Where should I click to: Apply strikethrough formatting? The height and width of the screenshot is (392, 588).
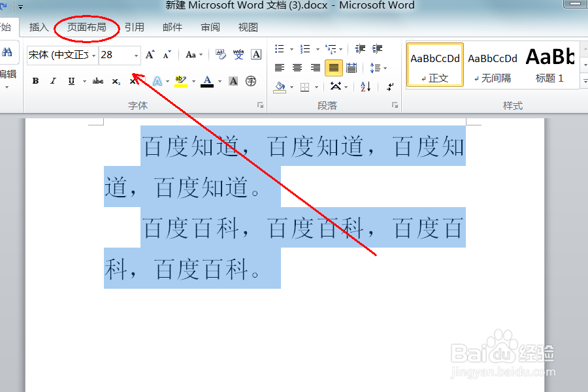[97, 81]
